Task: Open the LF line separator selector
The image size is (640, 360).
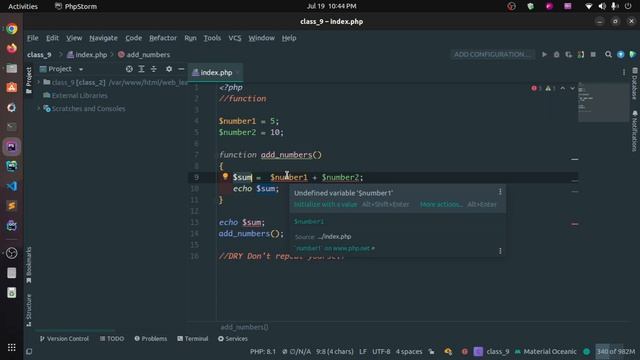Action: coord(362,351)
